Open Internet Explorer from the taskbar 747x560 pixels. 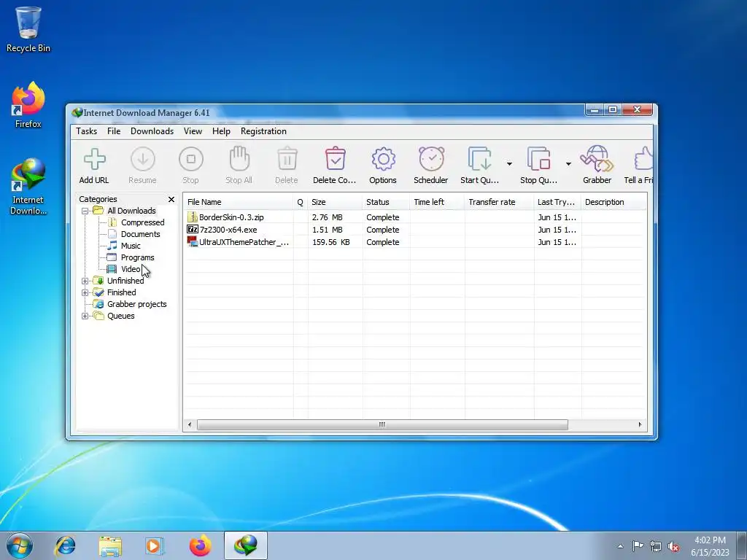point(65,545)
